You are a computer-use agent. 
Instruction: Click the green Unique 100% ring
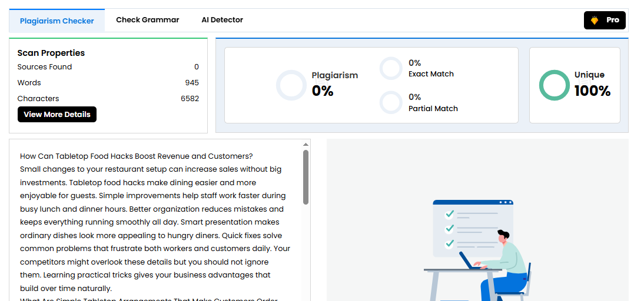(554, 85)
